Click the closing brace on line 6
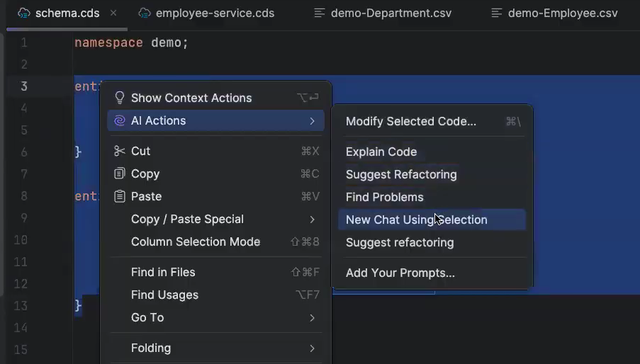Screen dimensions: 640x364 78,152
